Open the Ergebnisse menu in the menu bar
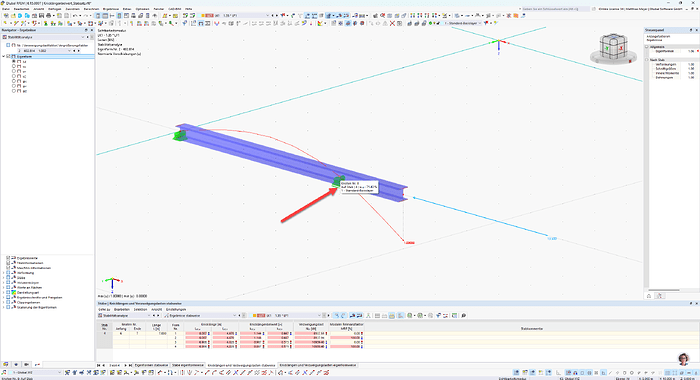The width and height of the screenshot is (700, 380). (111, 9)
